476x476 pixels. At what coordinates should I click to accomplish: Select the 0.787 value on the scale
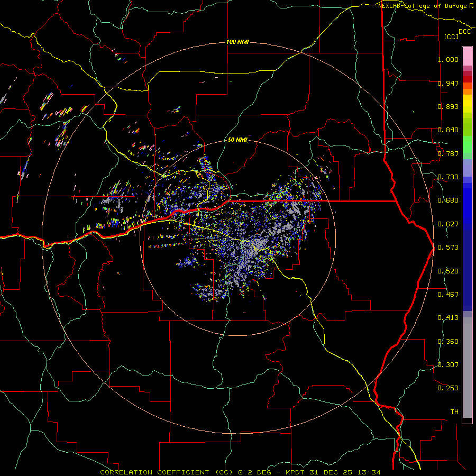click(x=448, y=153)
